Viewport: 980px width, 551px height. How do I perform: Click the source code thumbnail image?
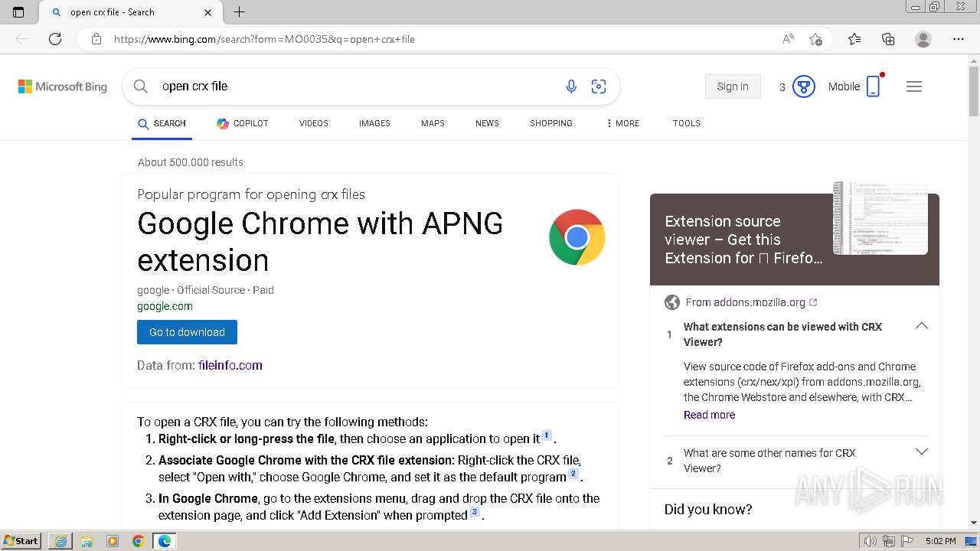[880, 218]
